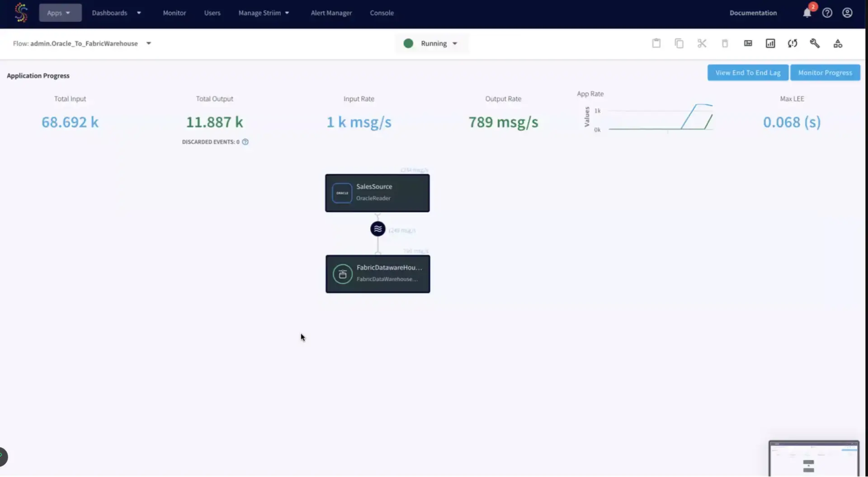Image resolution: width=868 pixels, height=477 pixels.
Task: Click the Striim logo icon
Action: [21, 13]
